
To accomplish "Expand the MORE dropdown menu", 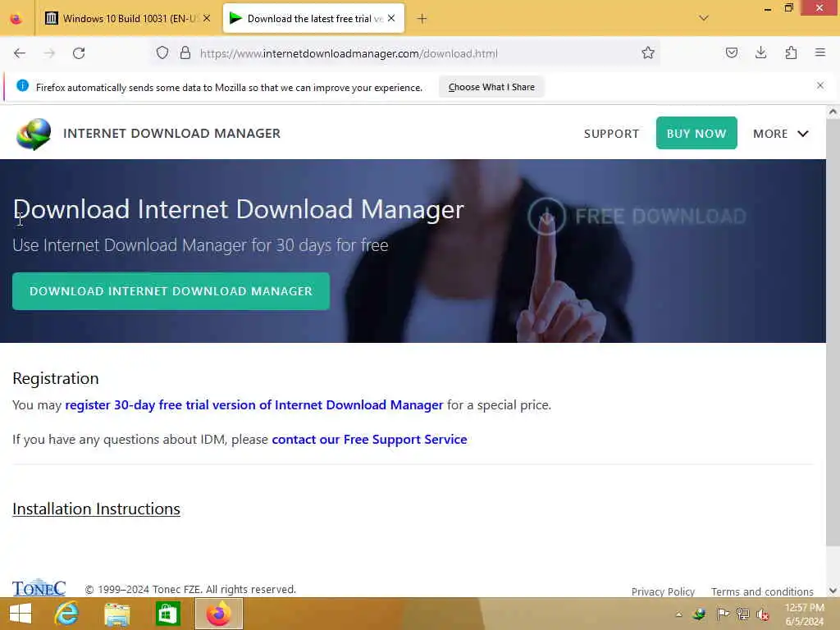I will point(781,134).
